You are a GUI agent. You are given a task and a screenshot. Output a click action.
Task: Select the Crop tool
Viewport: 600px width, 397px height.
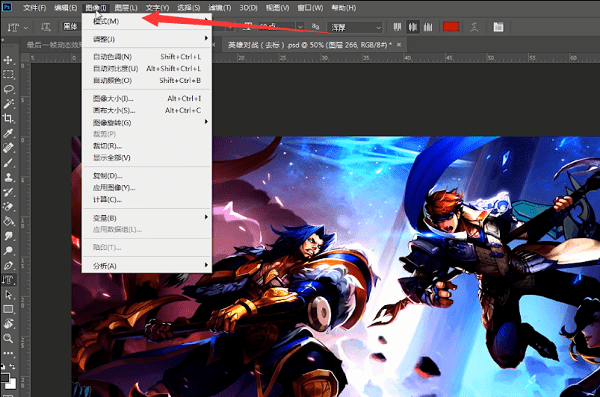click(8, 118)
